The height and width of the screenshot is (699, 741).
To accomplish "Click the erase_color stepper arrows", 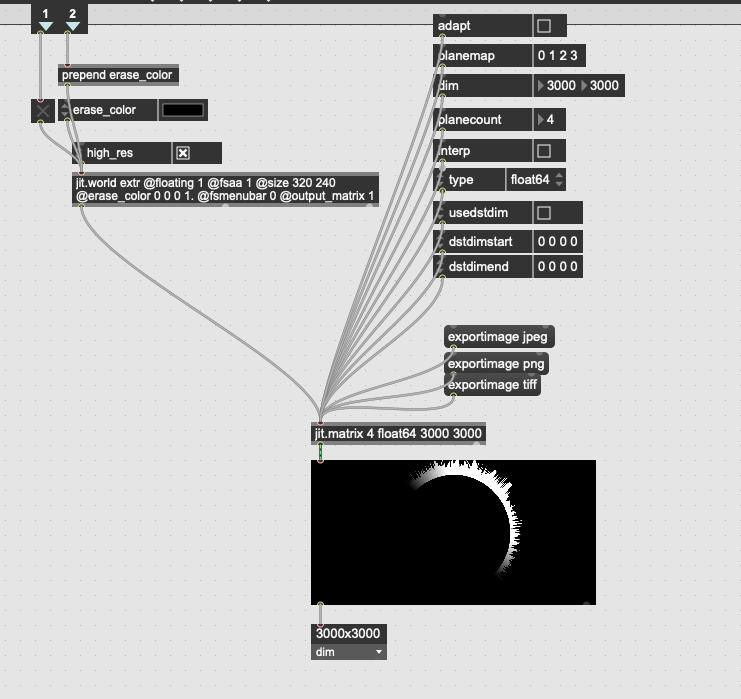I will tap(65, 110).
